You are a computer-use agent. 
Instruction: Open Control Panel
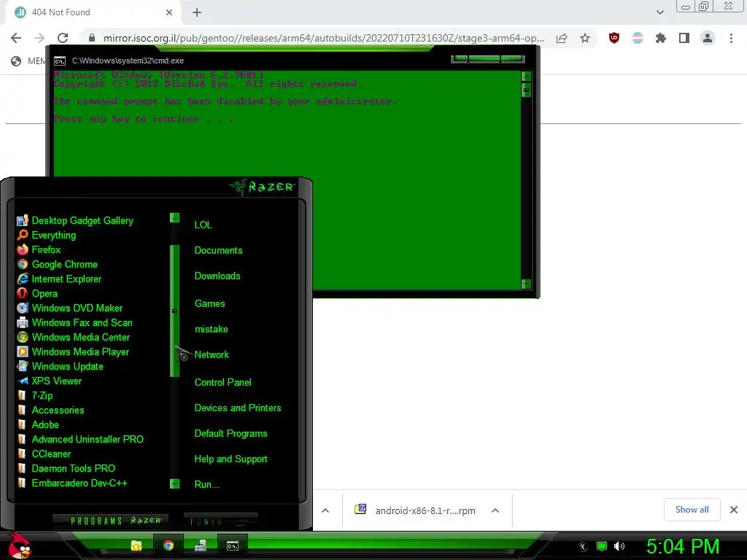[x=222, y=382]
